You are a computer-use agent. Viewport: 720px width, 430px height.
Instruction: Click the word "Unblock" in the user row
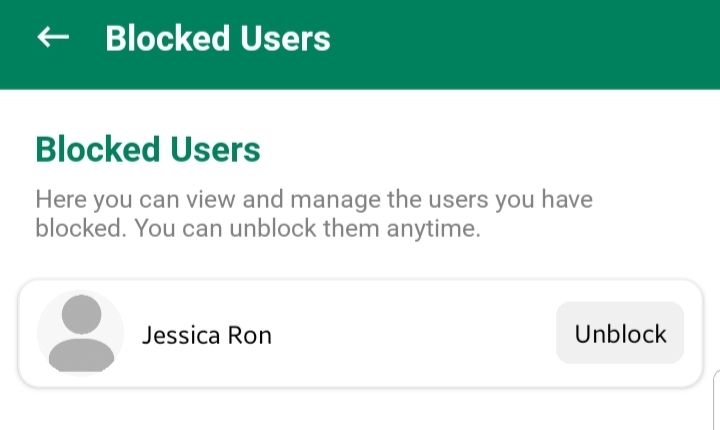point(620,333)
